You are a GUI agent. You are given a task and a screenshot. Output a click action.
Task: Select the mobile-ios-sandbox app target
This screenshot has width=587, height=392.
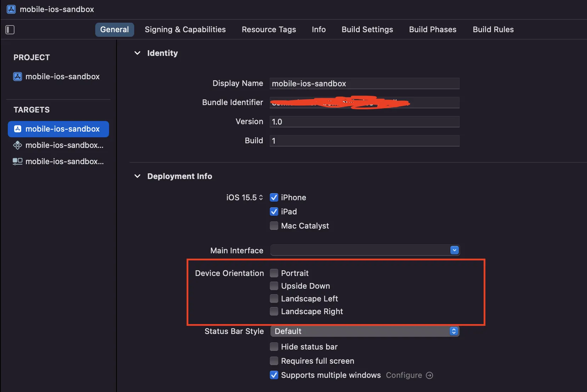point(58,129)
